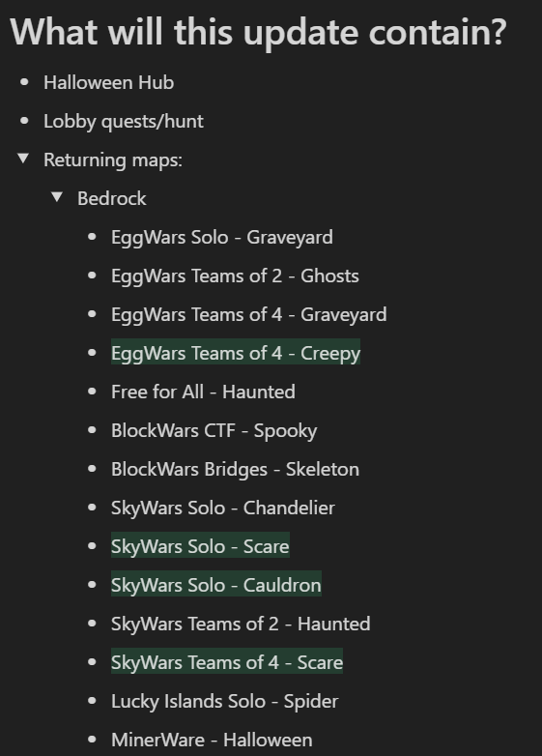Screen dimensions: 542x756
Task: Click SkyWars Teams of 2 - Haunted
Action: [x=241, y=624]
